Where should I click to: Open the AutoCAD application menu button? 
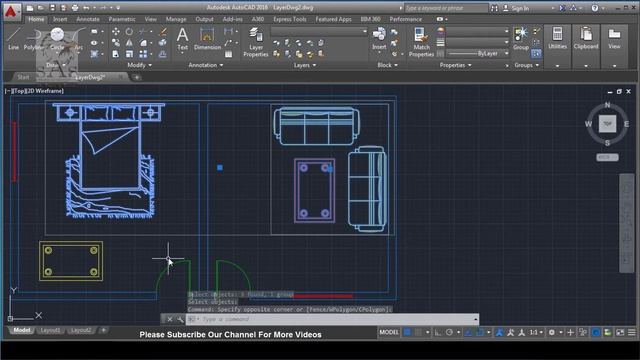tap(11, 11)
